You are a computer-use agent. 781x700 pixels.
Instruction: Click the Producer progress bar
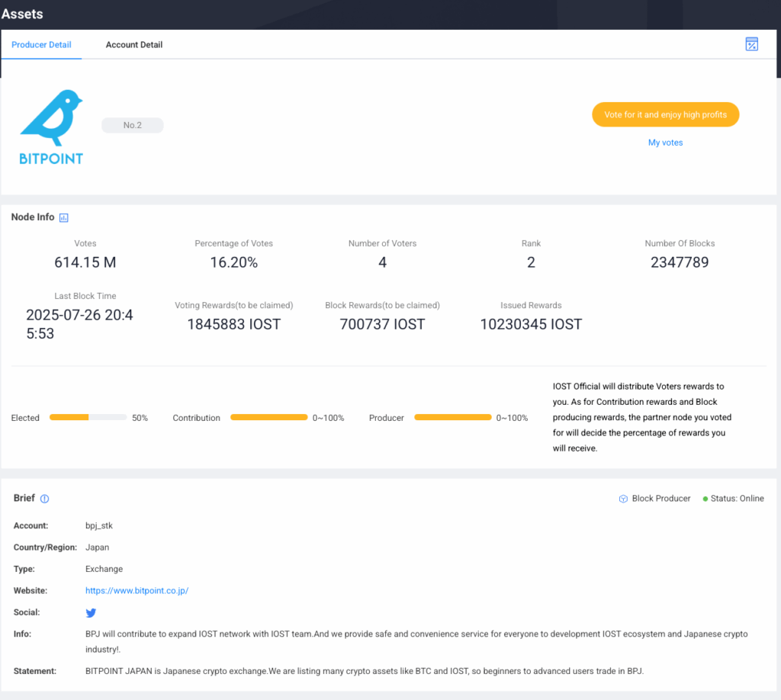click(x=453, y=417)
